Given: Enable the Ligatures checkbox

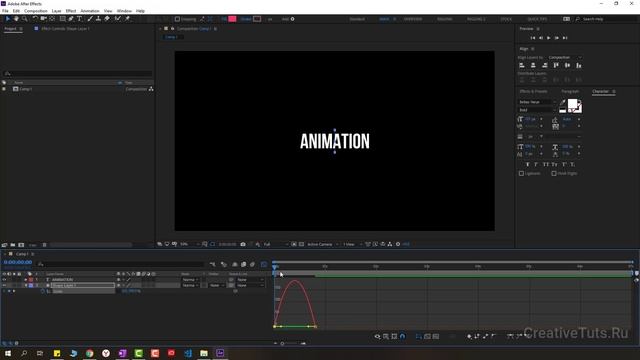Looking at the screenshot, I should point(521,173).
